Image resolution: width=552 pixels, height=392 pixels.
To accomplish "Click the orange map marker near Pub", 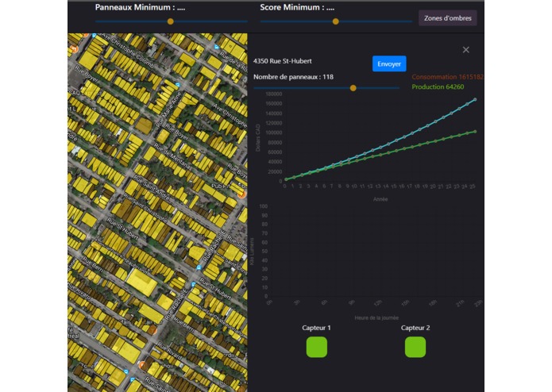I will pyautogui.click(x=241, y=194).
